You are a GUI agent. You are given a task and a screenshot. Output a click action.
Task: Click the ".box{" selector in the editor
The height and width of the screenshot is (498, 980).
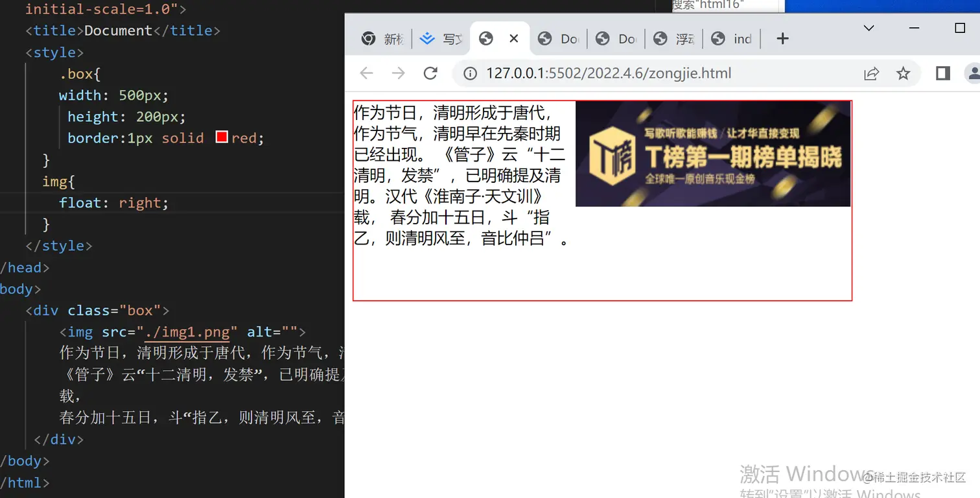(80, 74)
